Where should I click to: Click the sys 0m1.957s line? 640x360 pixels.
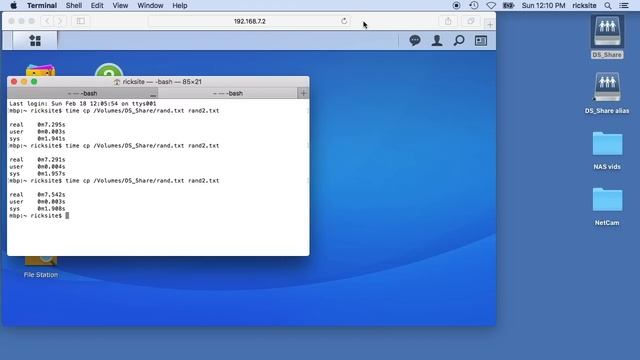(37, 173)
